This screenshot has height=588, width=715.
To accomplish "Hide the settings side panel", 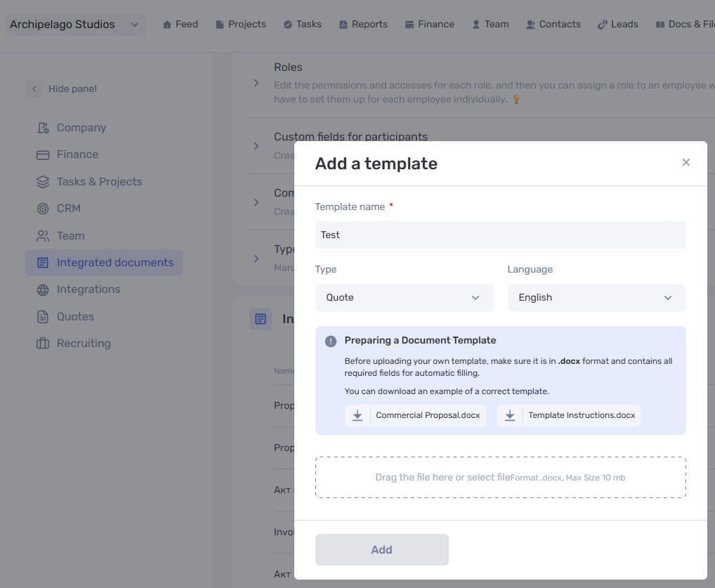I will point(62,89).
